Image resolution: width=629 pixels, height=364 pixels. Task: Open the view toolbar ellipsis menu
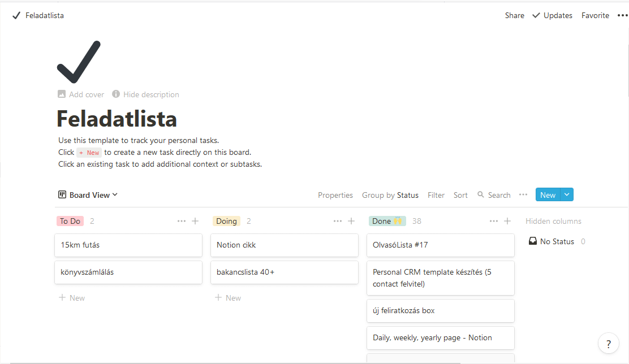coord(523,195)
